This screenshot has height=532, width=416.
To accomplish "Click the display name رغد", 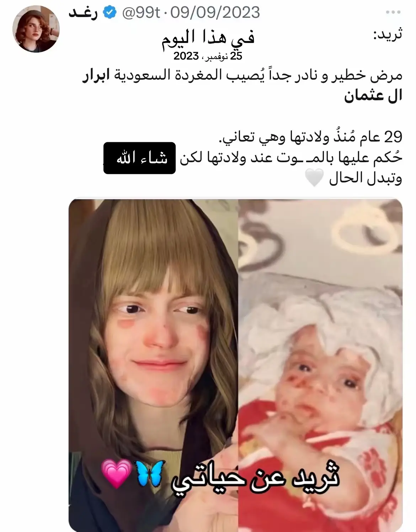I will (83, 13).
